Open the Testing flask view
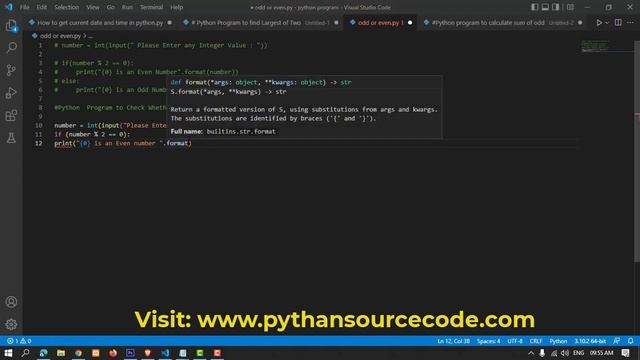The height and width of the screenshot is (360, 640). (x=11, y=138)
